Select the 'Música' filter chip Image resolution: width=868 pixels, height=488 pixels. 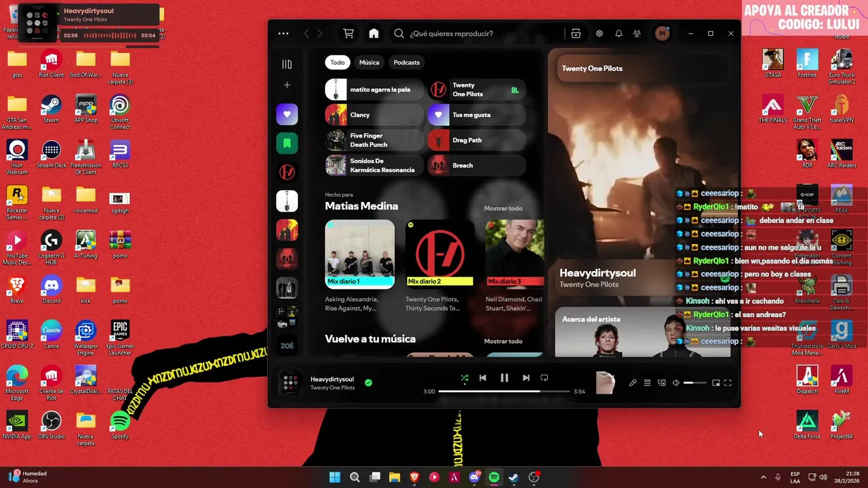369,62
